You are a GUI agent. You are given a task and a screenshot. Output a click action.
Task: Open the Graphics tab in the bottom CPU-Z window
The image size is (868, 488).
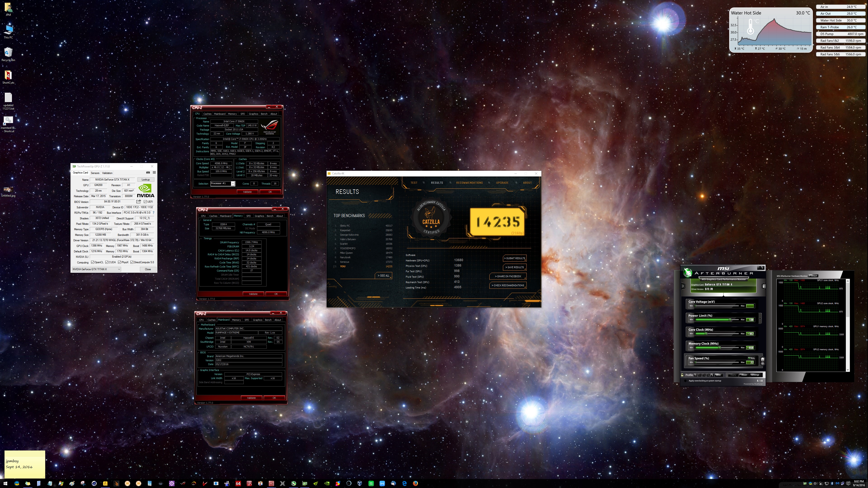tap(257, 320)
